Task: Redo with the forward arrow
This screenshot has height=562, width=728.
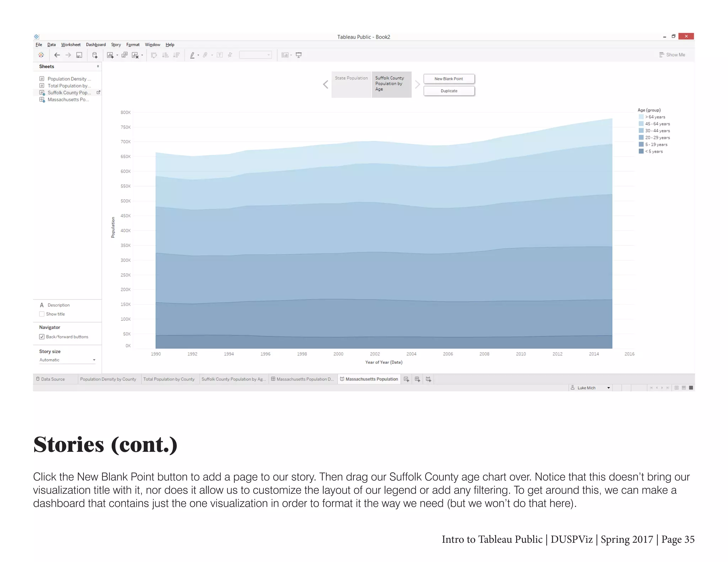Action: click(x=68, y=55)
